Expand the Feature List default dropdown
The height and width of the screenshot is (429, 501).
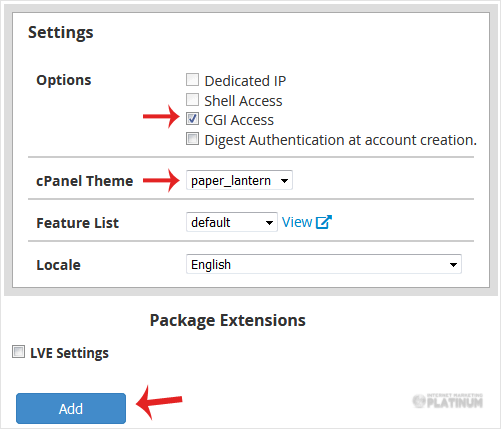[x=232, y=222]
